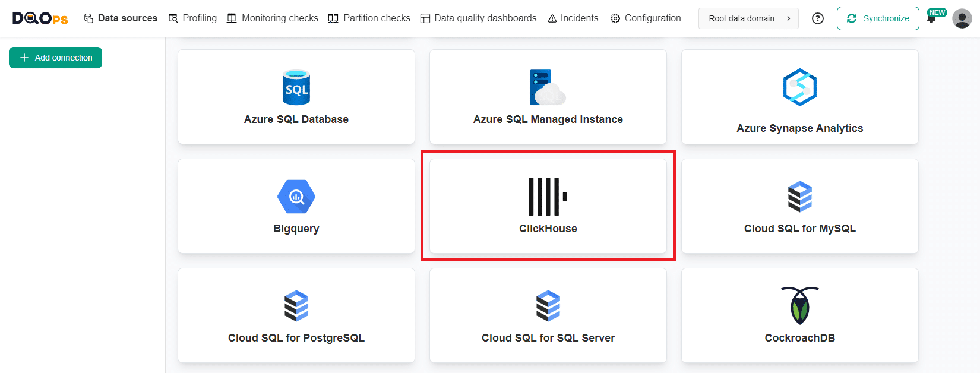
Task: Go to the Profiling section
Action: click(192, 18)
